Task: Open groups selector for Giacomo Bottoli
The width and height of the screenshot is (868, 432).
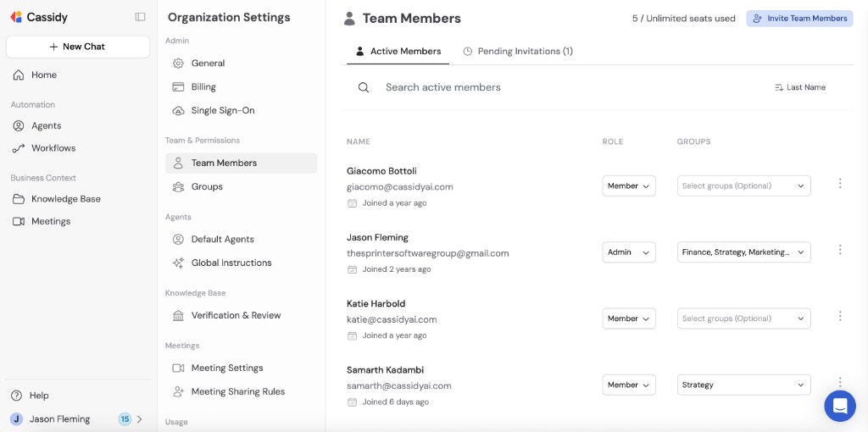Action: point(744,186)
